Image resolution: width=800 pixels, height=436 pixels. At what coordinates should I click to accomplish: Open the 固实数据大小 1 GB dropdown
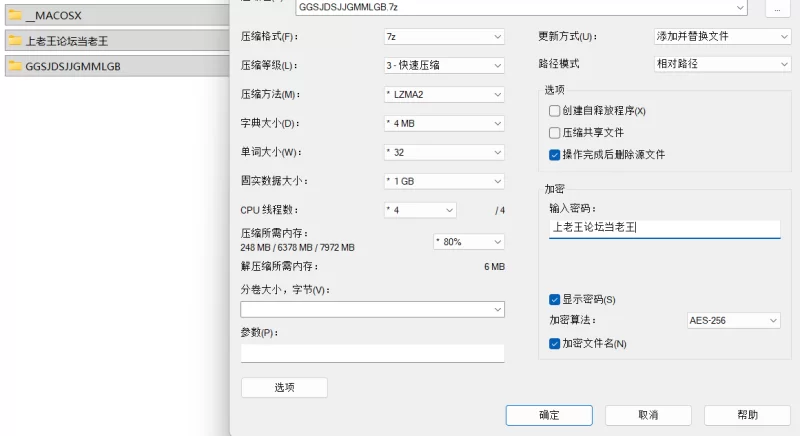(444, 181)
